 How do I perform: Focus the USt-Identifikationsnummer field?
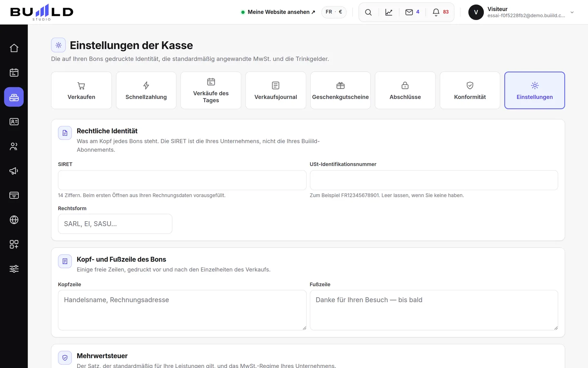click(x=434, y=180)
